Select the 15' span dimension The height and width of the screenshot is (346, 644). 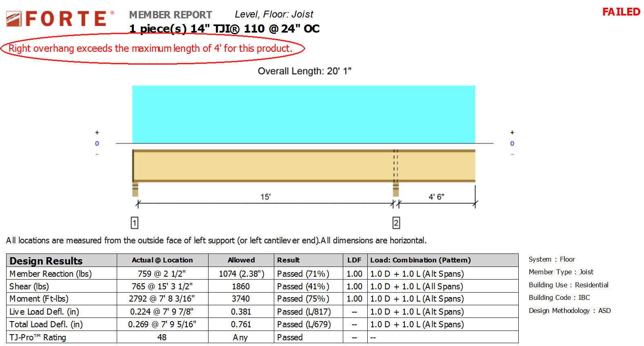click(x=266, y=197)
